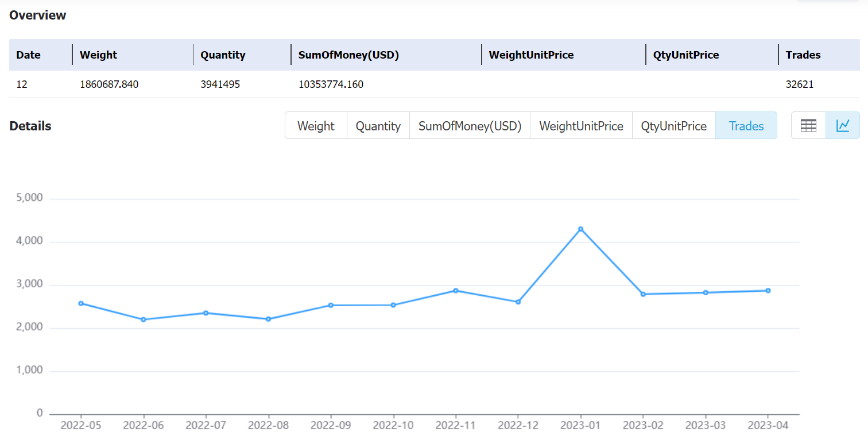The image size is (868, 444).
Task: Click the 2022-10 data point on chart
Action: (x=393, y=305)
